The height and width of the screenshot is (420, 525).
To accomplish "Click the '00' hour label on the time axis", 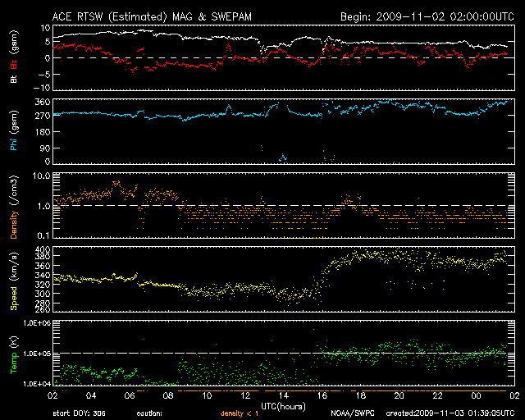I will [x=476, y=396].
